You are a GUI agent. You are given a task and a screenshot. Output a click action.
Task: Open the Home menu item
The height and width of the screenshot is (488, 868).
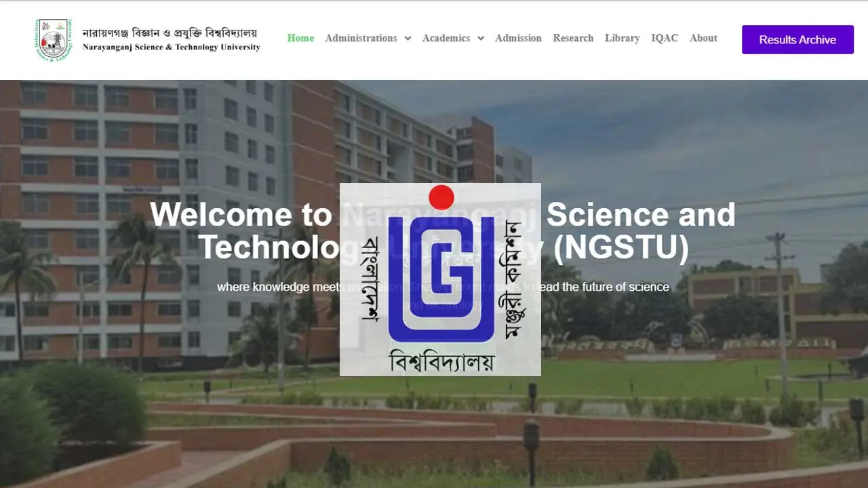tap(300, 38)
